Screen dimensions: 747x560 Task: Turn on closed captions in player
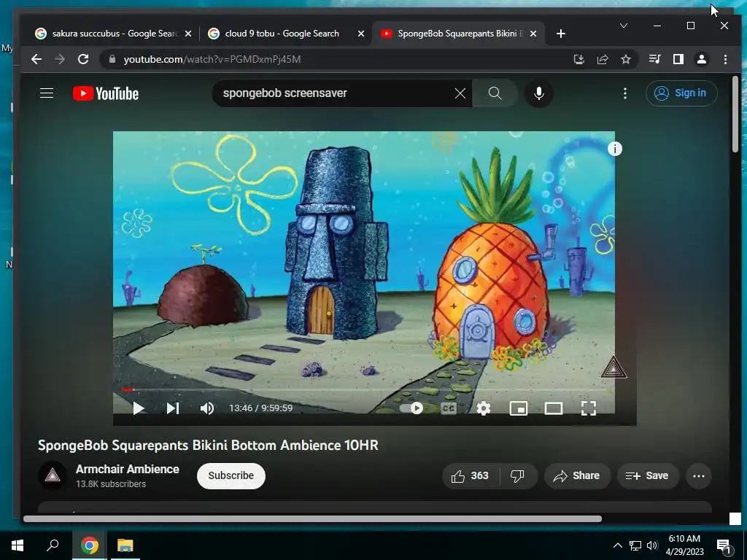pos(449,408)
